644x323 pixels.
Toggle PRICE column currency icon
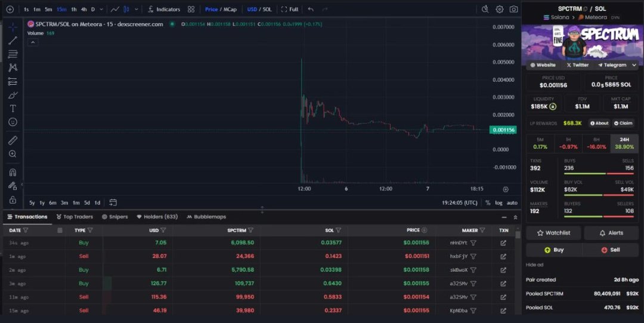tap(425, 230)
